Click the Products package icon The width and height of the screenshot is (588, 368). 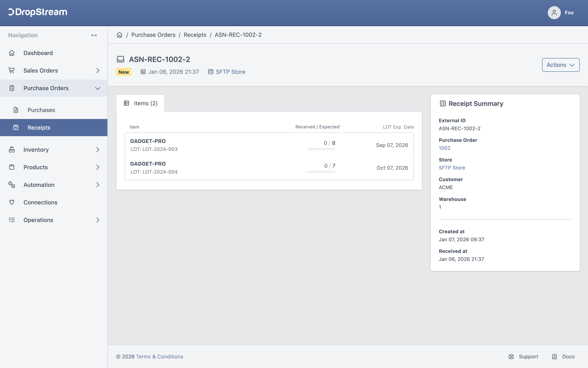pyautogui.click(x=12, y=167)
